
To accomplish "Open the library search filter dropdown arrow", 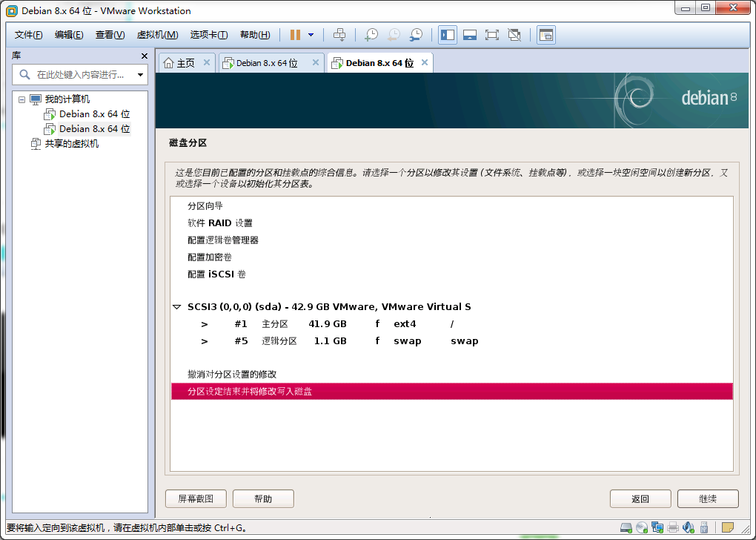I will [140, 75].
